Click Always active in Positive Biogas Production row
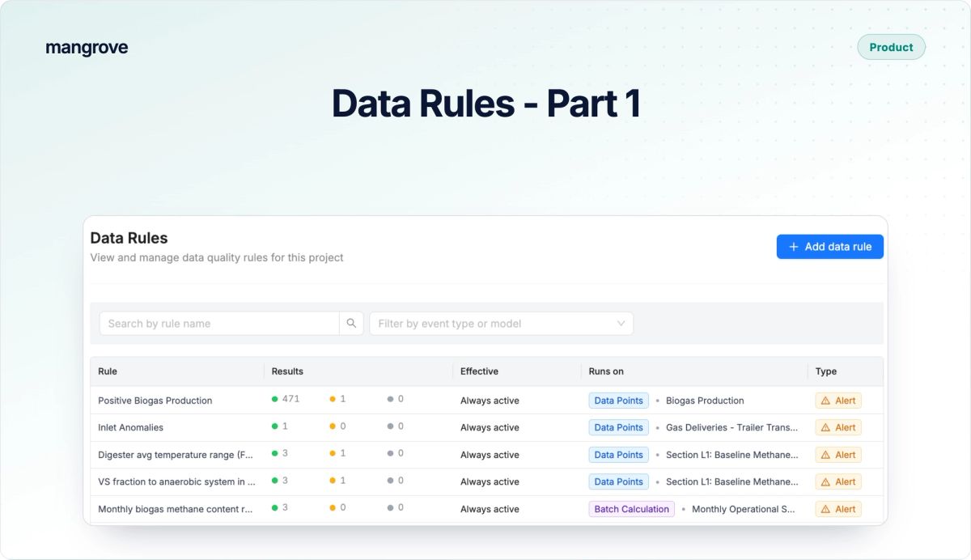The height and width of the screenshot is (560, 971). click(x=490, y=401)
